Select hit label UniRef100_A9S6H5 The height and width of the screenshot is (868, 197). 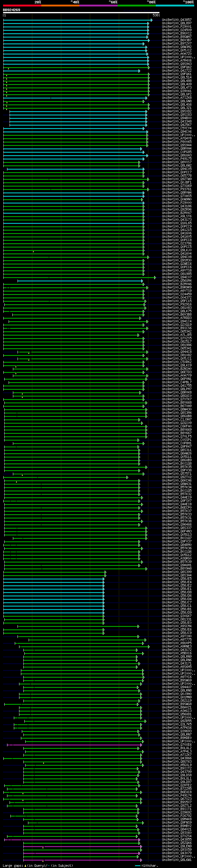point(176,667)
